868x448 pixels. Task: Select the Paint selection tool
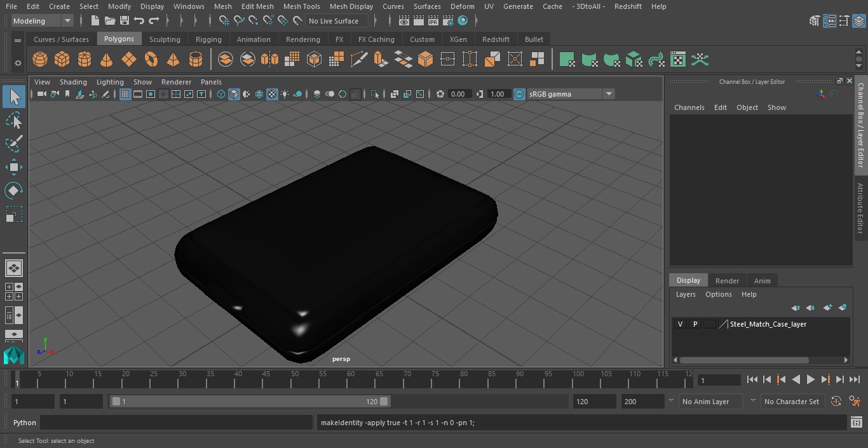(14, 144)
